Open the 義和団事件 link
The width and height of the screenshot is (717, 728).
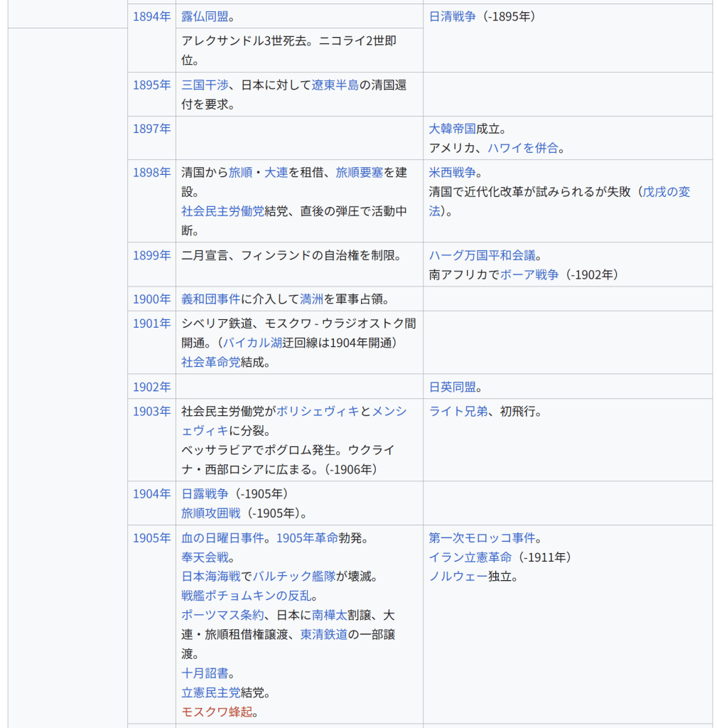(x=211, y=299)
